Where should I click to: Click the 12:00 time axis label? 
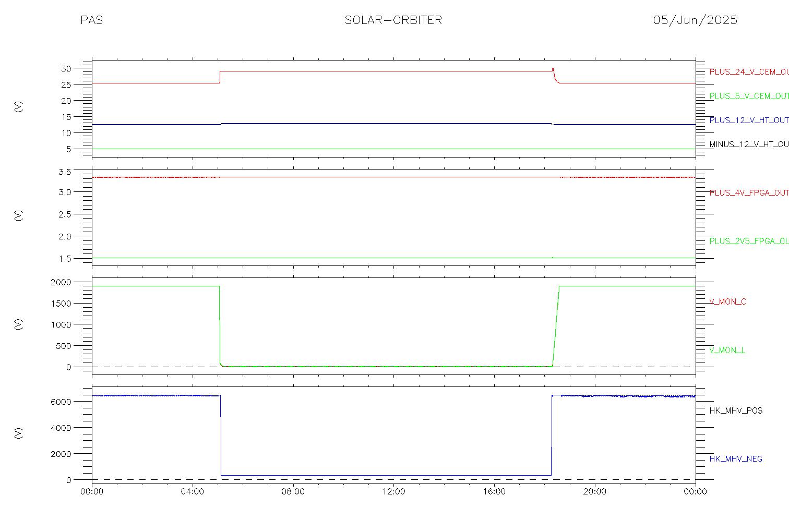tap(393, 491)
